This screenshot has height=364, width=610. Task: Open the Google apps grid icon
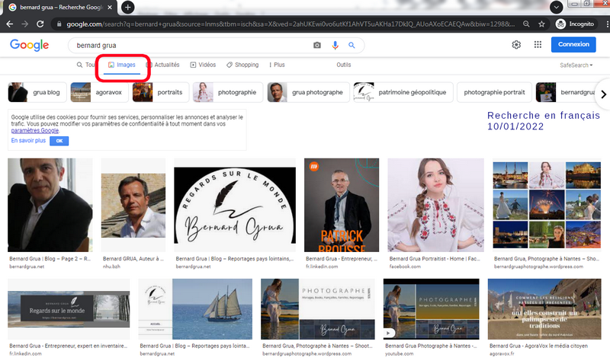538,45
